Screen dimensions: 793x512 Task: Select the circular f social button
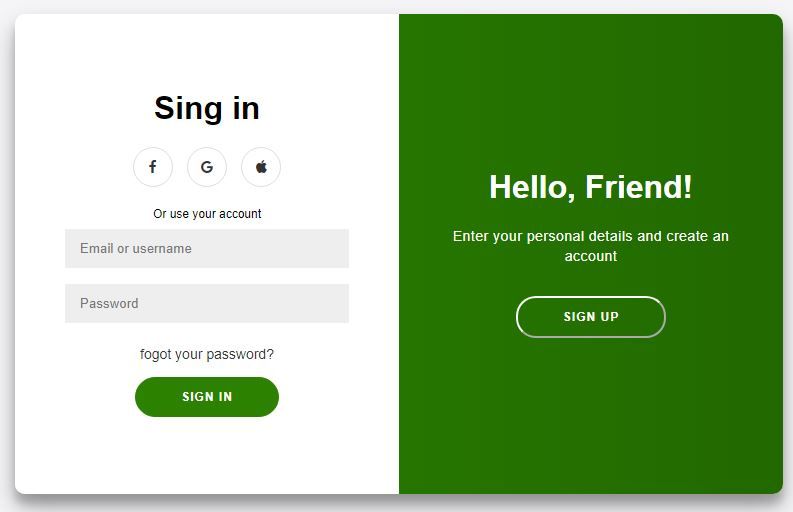[x=153, y=167]
